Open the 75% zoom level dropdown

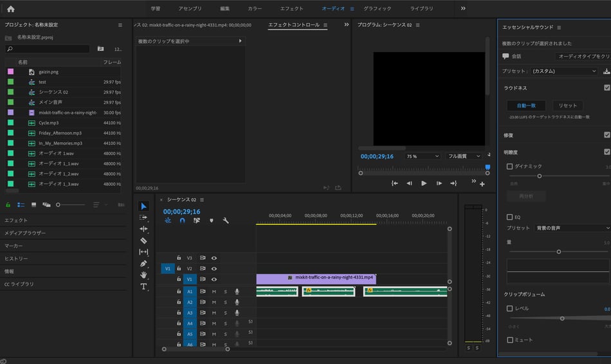[x=423, y=156]
